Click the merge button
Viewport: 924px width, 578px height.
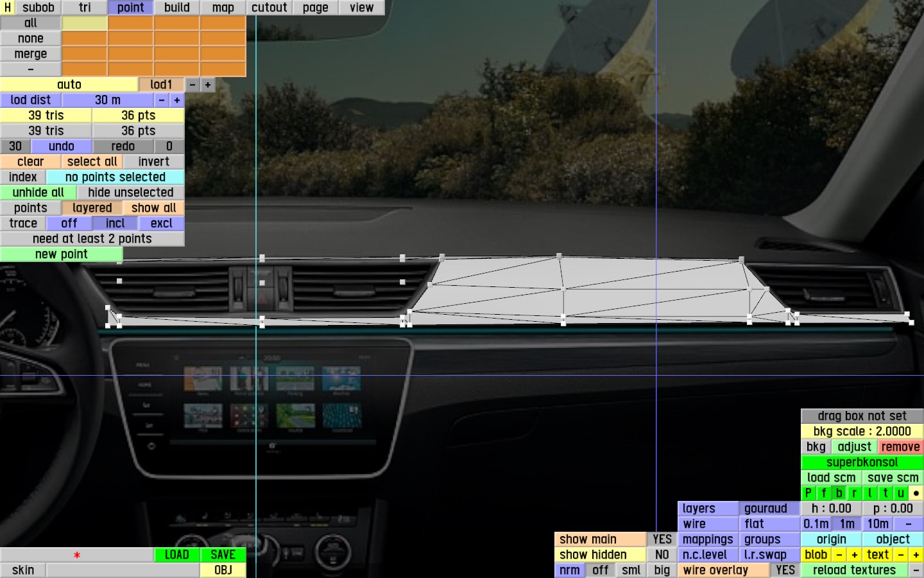click(x=31, y=54)
